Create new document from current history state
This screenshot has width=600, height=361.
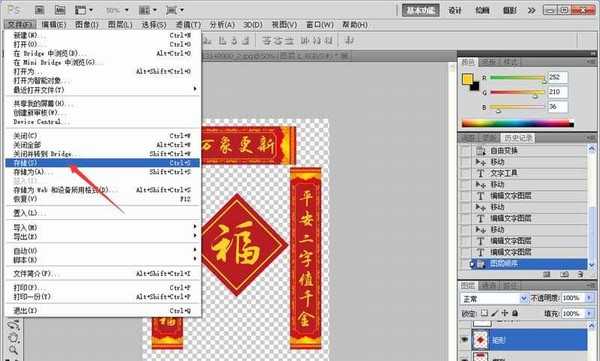click(547, 274)
